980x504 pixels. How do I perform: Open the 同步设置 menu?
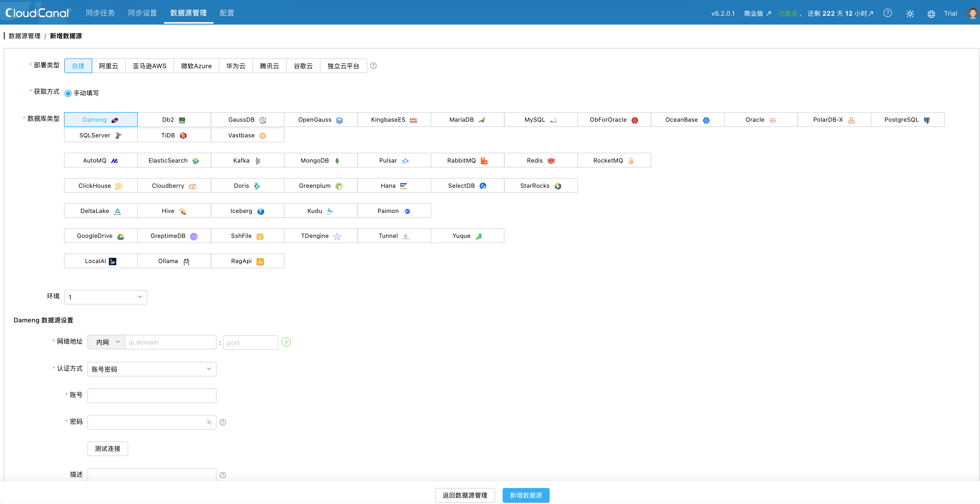[142, 13]
